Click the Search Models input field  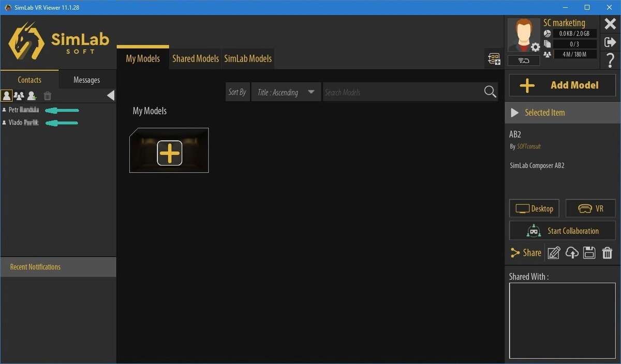coord(402,92)
